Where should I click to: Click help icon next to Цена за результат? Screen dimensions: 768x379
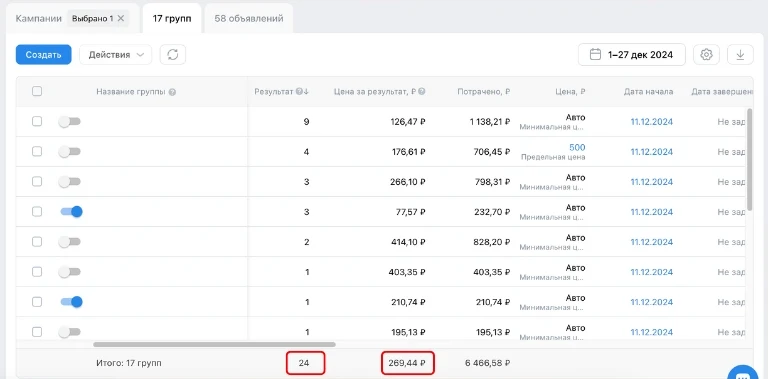422,92
